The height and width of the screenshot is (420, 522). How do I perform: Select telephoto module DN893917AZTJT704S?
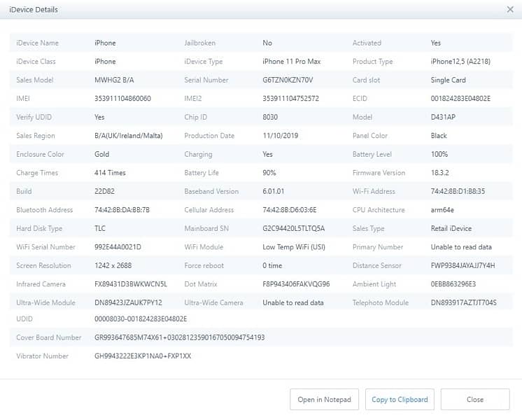[463, 303]
